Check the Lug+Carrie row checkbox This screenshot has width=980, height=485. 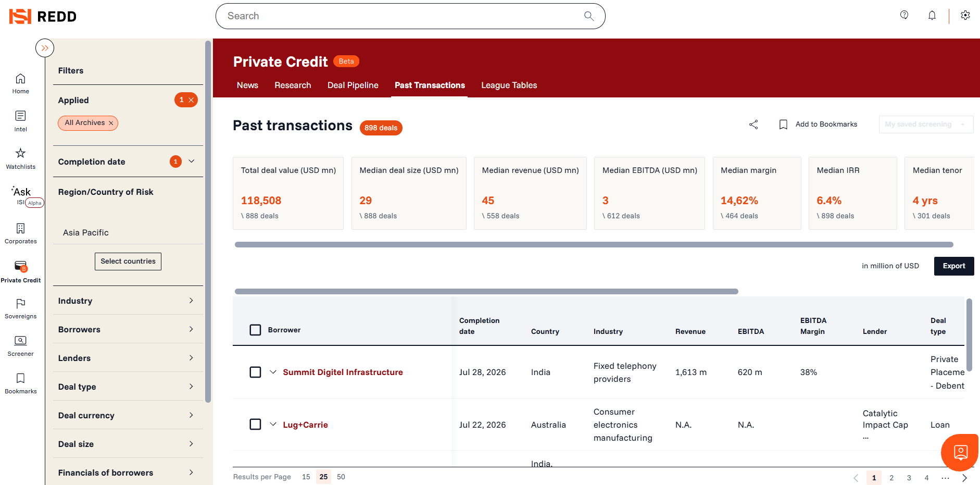(255, 424)
